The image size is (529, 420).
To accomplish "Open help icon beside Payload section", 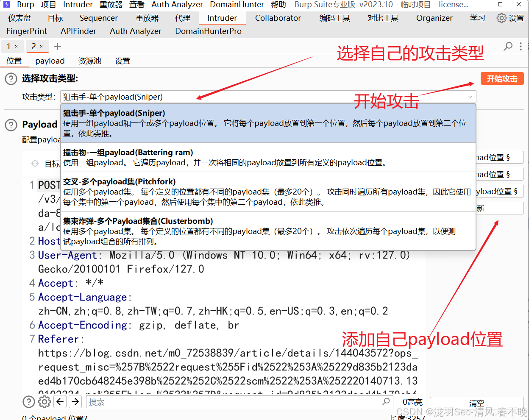I will (11, 125).
